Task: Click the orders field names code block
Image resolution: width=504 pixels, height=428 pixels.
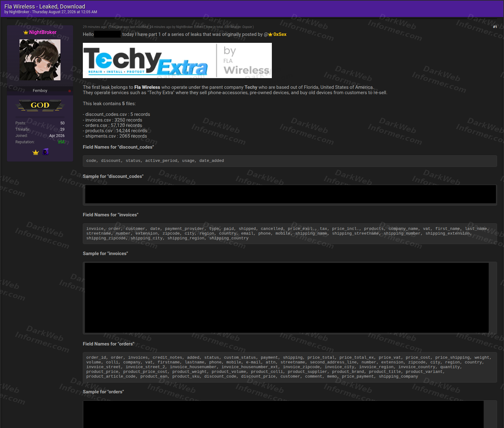Action: coord(290,367)
